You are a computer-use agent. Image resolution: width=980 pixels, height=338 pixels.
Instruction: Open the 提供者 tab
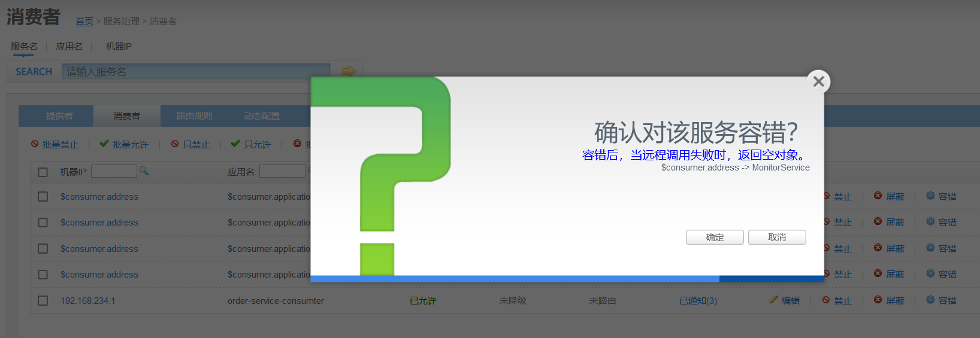(59, 116)
